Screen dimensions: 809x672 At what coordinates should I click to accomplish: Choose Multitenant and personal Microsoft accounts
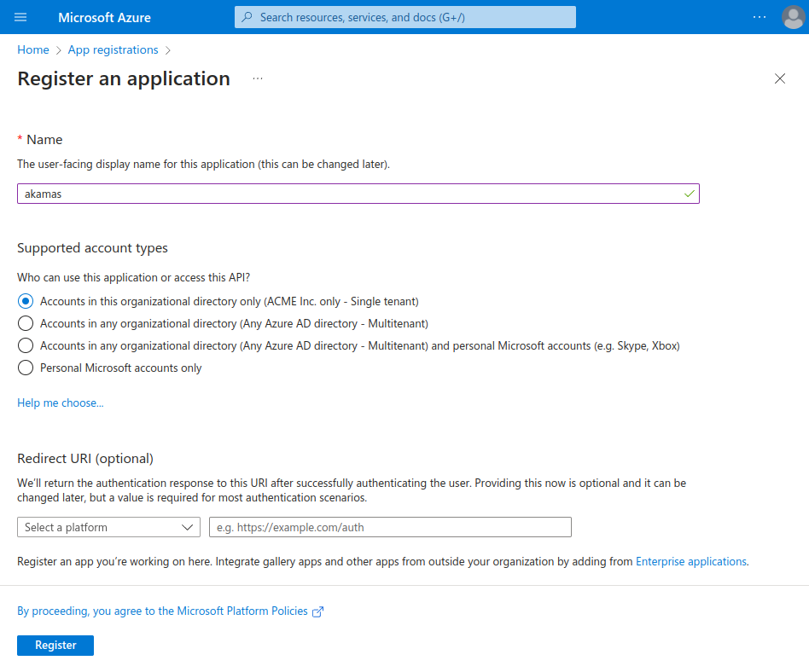click(26, 345)
